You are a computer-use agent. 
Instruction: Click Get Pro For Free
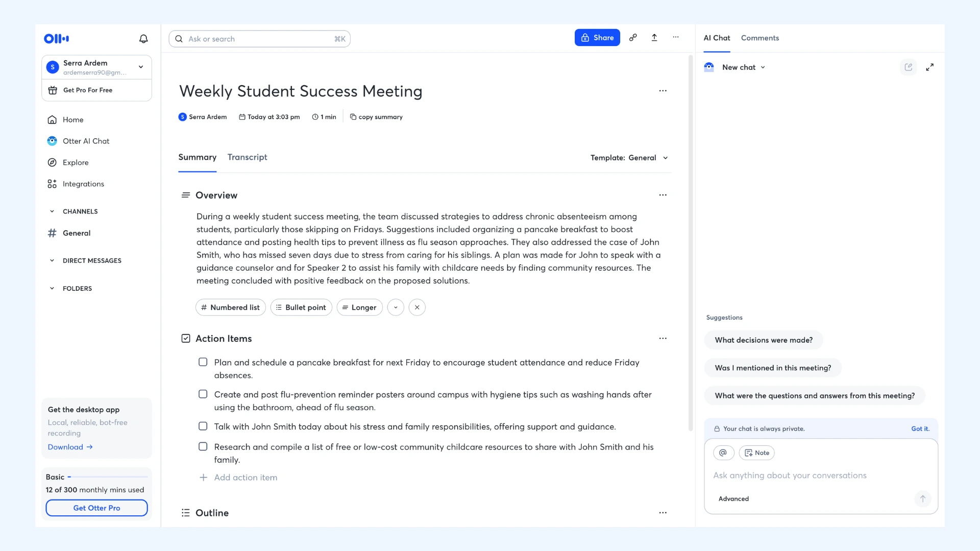coord(96,90)
